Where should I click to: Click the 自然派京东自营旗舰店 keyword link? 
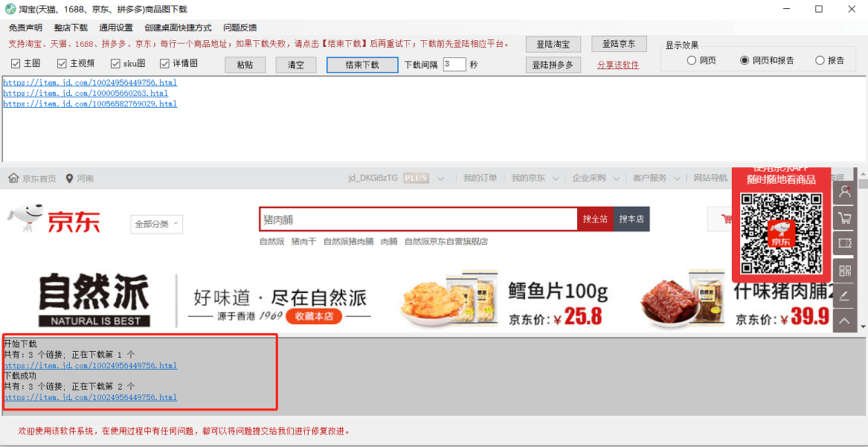pyautogui.click(x=446, y=242)
